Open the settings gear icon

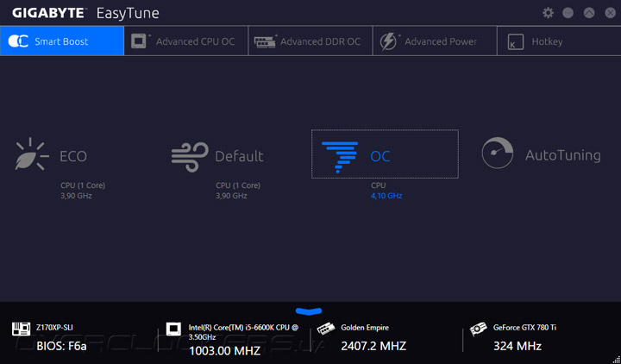(x=549, y=13)
